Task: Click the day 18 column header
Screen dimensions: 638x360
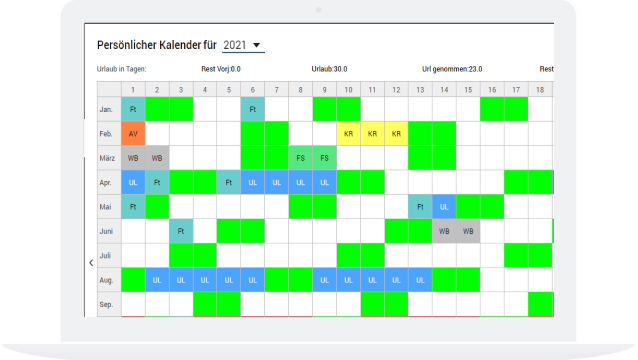Action: point(540,89)
